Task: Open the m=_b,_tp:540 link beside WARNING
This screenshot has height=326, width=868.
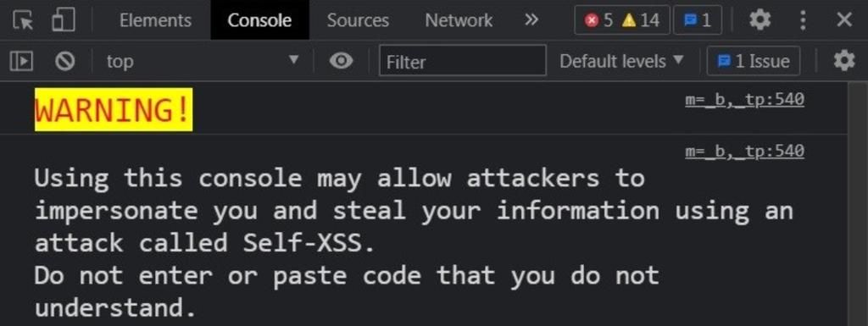Action: 744,100
